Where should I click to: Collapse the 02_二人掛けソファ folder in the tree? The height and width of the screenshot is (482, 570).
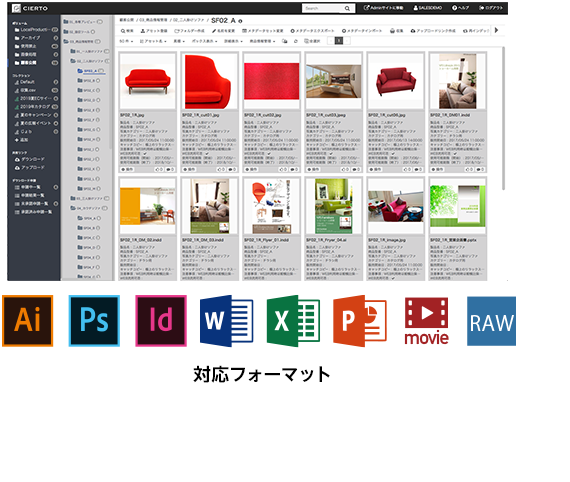click(x=73, y=61)
